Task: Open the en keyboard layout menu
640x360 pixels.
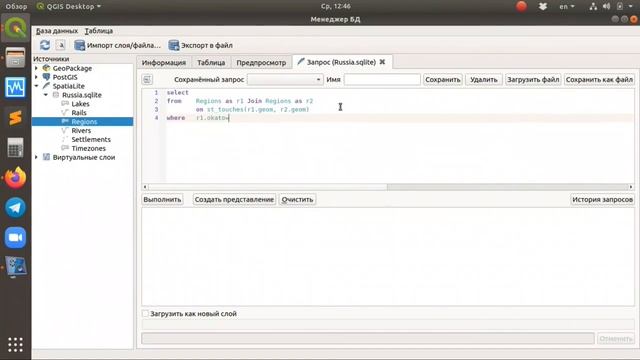Action: pyautogui.click(x=567, y=6)
